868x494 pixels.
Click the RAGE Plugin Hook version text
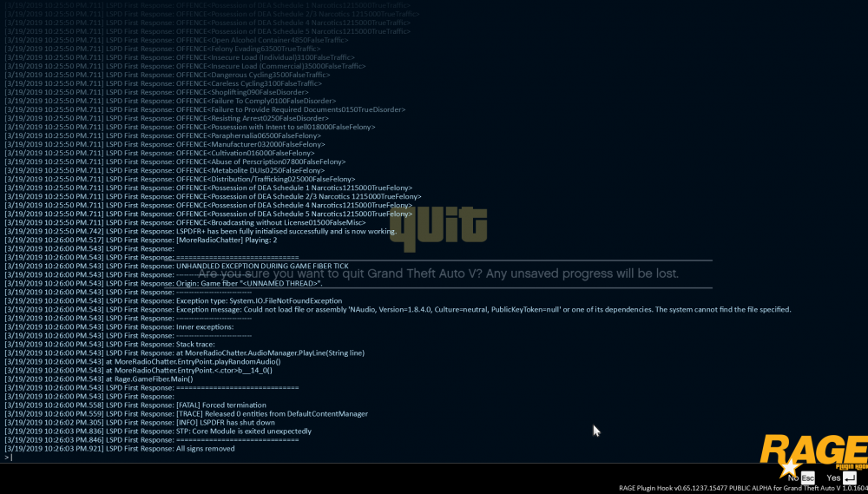click(743, 488)
